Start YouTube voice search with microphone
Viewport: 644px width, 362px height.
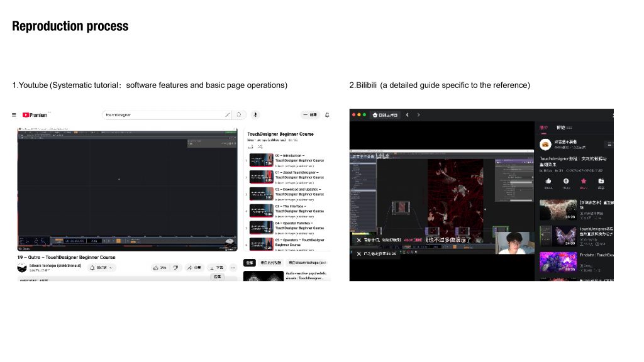(x=255, y=115)
